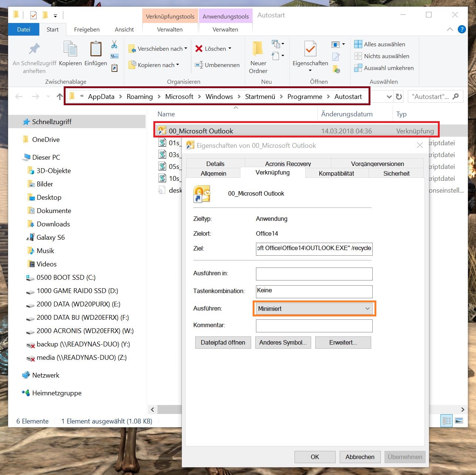This screenshot has height=475, width=476.
Task: Open the quick access toolbar customize dropdown
Action: (55, 16)
